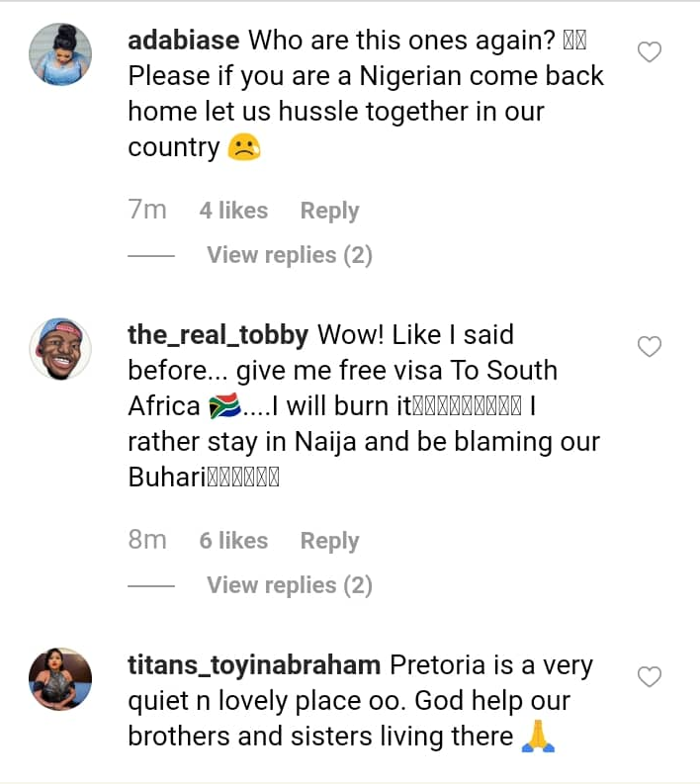Screen dimensions: 700x784
Task: Click the South Africa flag emoji
Action: coord(225,406)
